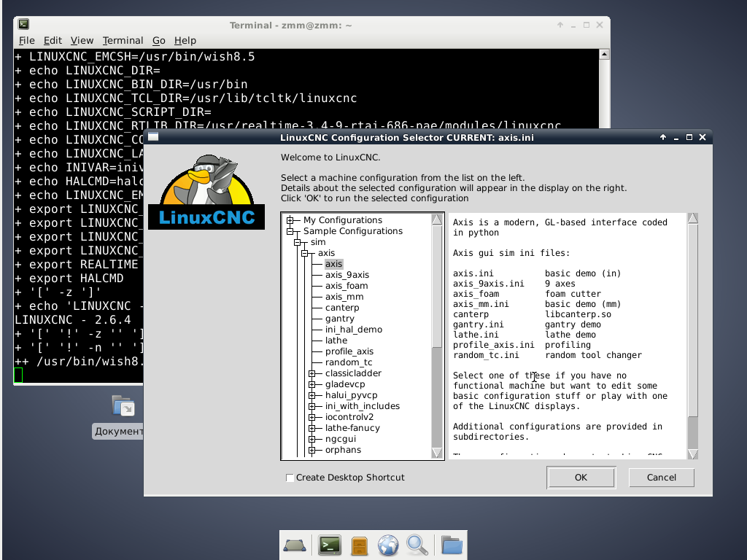747x560 pixels.
Task: Expand the gladevcp tree node
Action: click(x=312, y=384)
